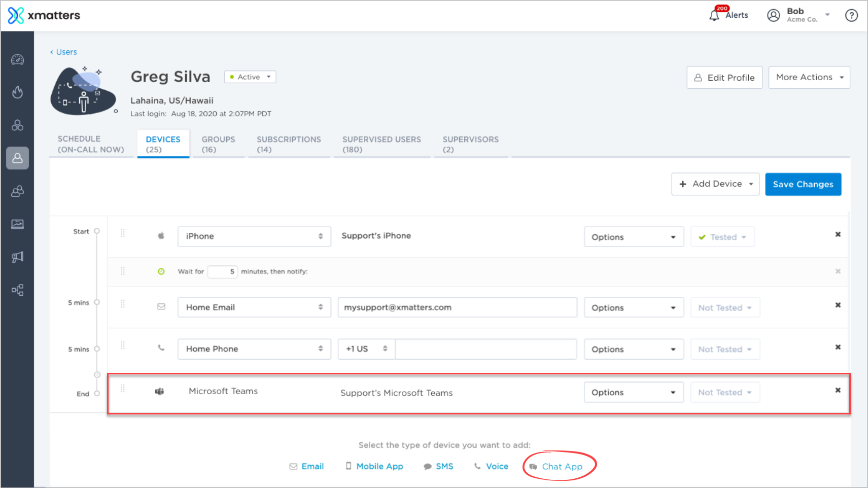Click the mysupport@xmatters.com email field
The image size is (868, 488).
tap(458, 307)
